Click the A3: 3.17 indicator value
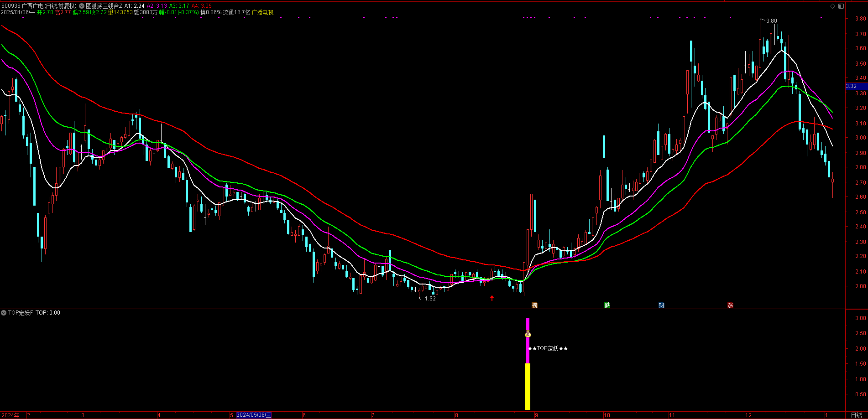The image size is (868, 419). 179,6
